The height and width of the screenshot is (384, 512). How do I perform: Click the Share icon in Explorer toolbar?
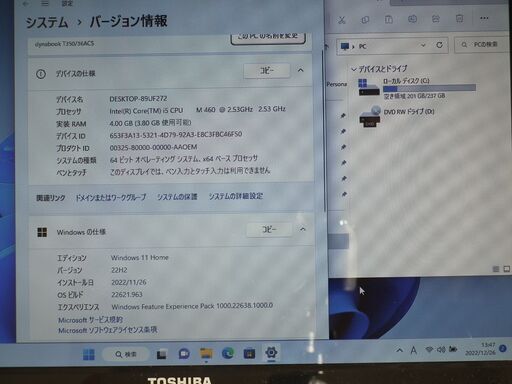click(x=436, y=19)
